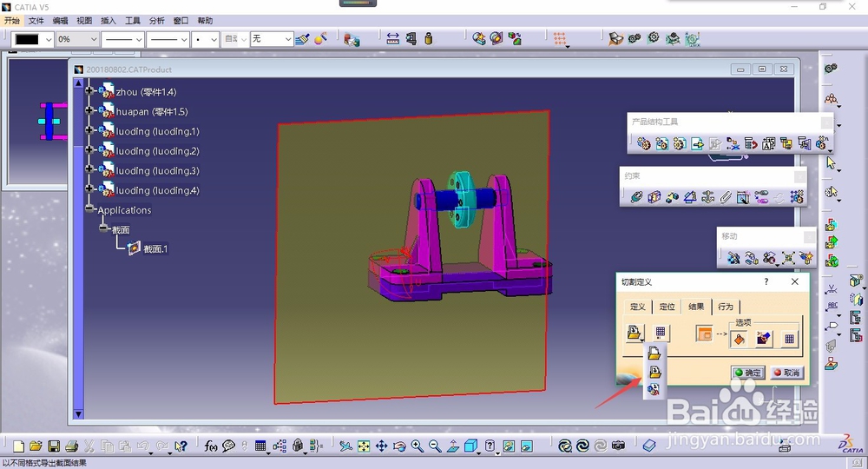Switch to the 行为 tab
Viewport: 868px width, 469px height.
pos(725,307)
